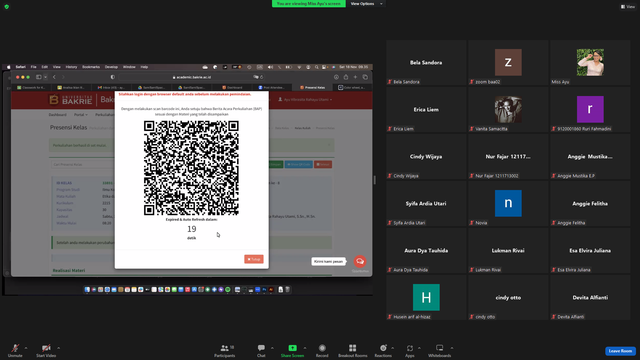This screenshot has width=640, height=360.
Task: Select Erica Liem participant tile
Action: (426, 109)
